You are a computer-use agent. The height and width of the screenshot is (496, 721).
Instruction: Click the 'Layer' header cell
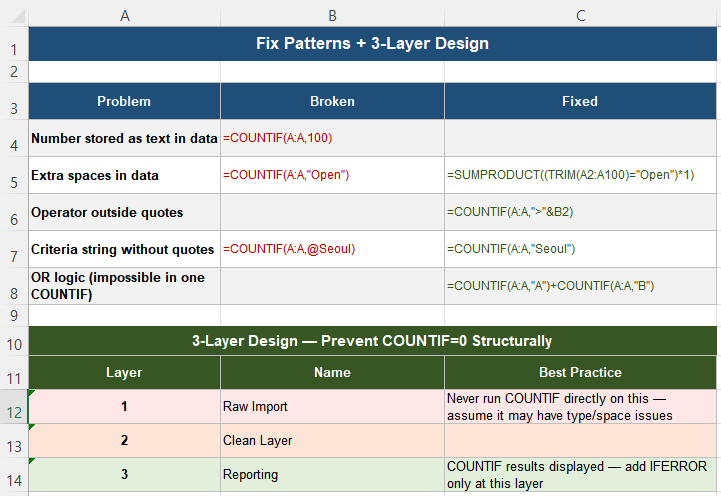click(125, 372)
